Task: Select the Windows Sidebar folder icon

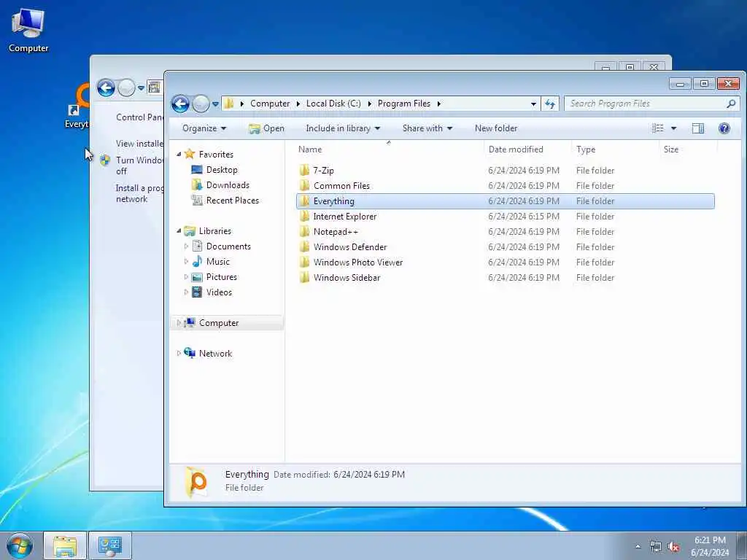Action: pyautogui.click(x=304, y=277)
